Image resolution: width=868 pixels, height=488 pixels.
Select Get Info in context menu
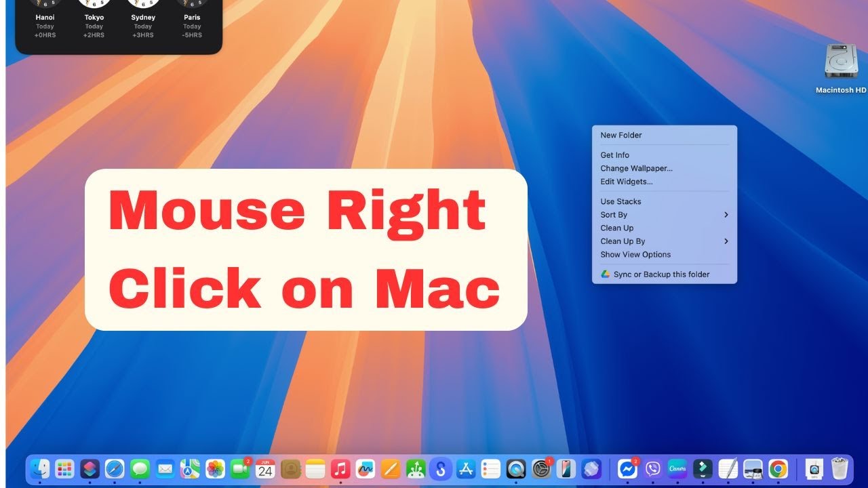pos(665,155)
